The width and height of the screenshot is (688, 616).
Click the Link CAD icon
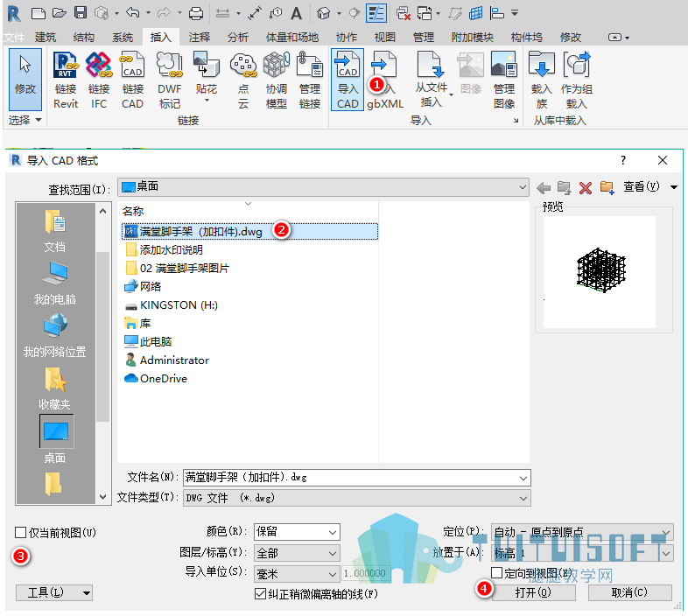[132, 80]
